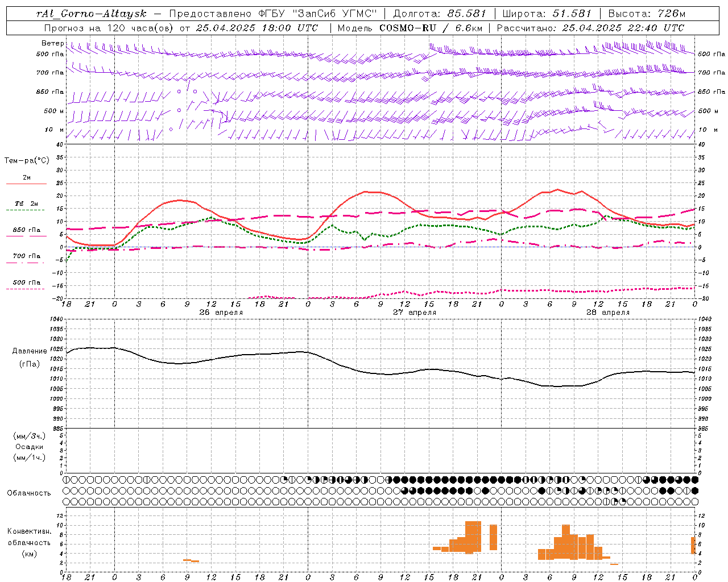Select the 'Осадки' precipitation label
This screenshot has height=582, width=728.
click(30, 447)
